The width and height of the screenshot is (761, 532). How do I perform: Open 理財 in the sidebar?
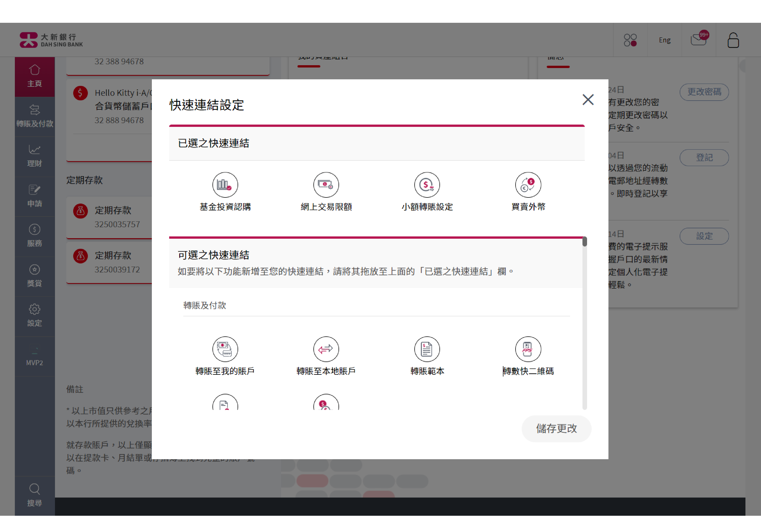click(34, 156)
